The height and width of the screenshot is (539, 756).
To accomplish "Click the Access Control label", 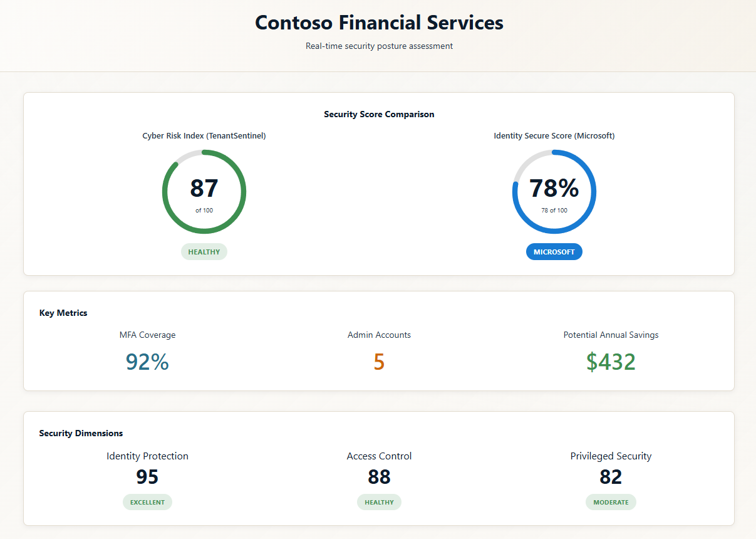I will [379, 456].
